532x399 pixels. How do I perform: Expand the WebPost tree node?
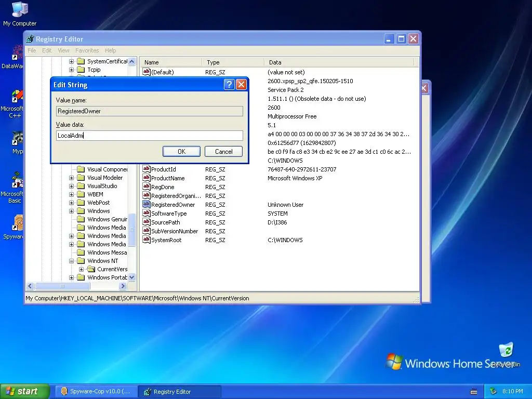click(71, 203)
